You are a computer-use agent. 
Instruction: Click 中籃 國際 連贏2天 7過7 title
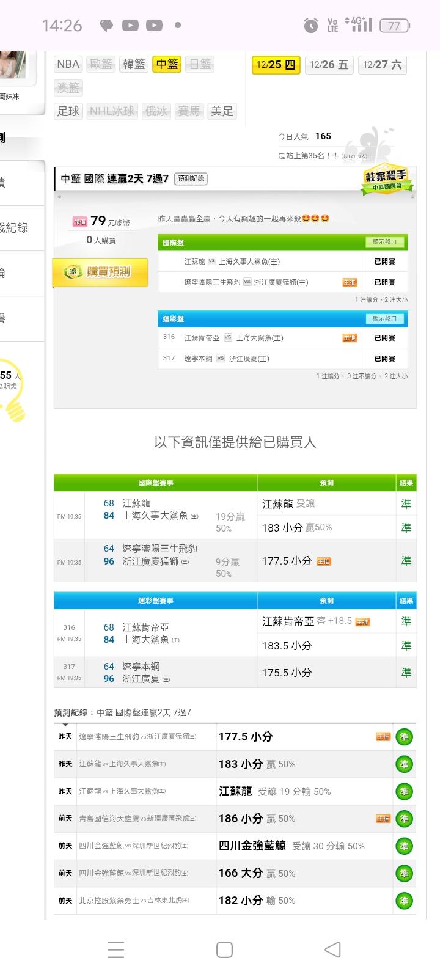114,179
